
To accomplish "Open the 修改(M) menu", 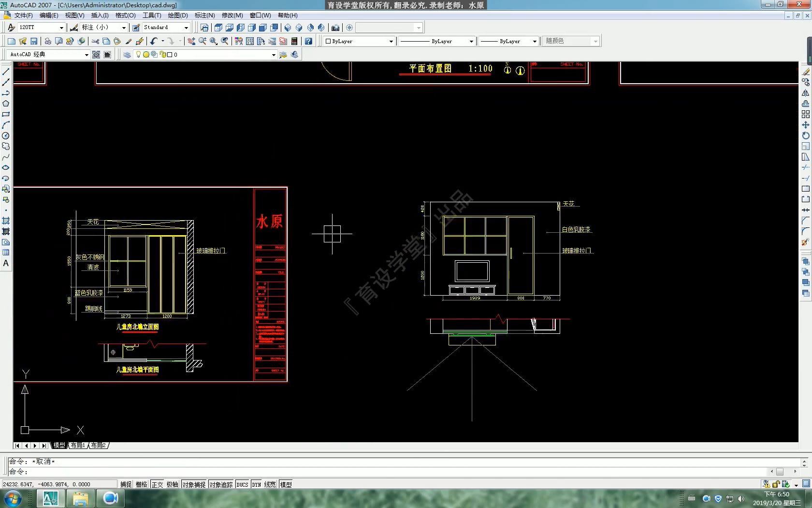I will point(232,15).
